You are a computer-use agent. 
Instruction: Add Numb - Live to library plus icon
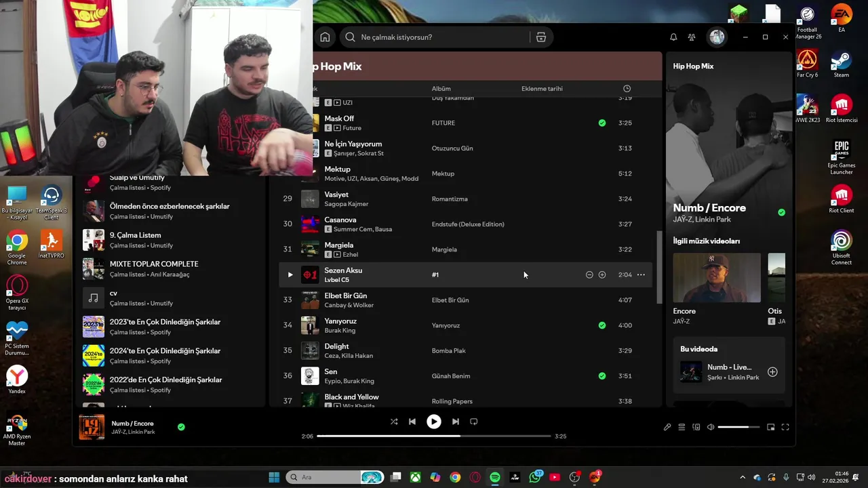click(772, 372)
